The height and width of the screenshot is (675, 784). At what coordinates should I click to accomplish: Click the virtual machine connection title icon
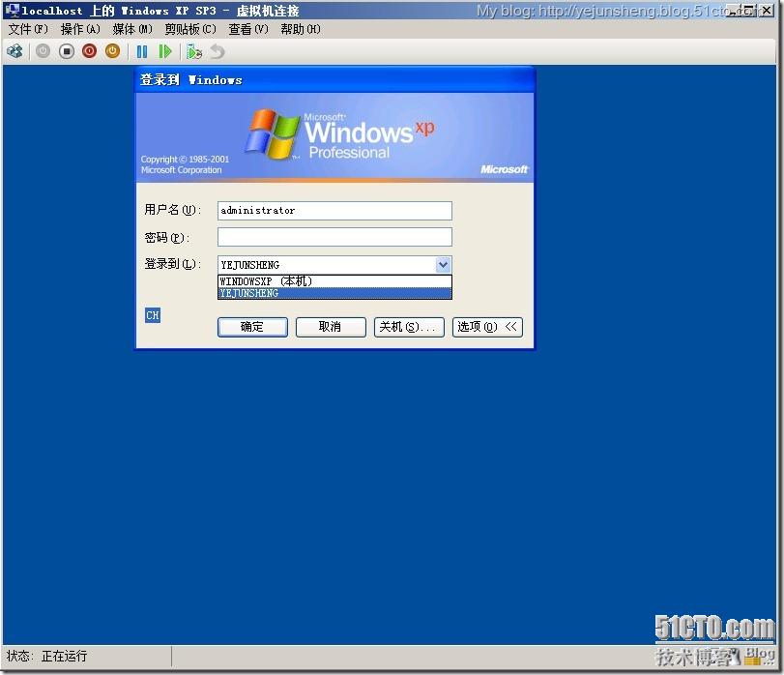[12, 10]
